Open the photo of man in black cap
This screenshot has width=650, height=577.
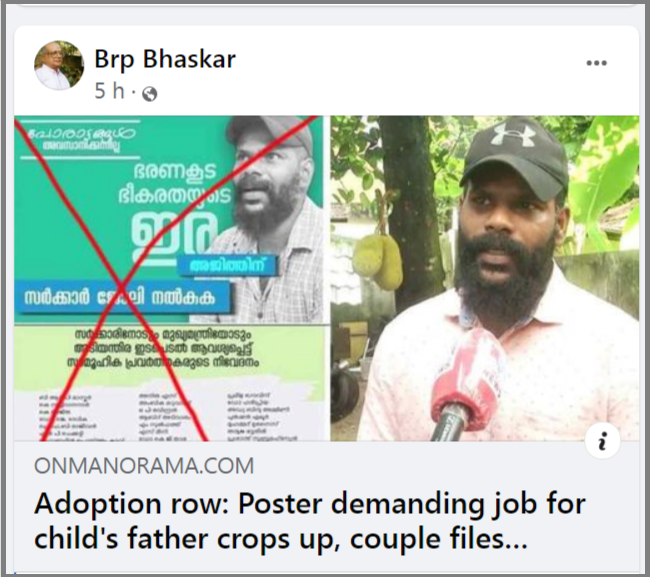tap(485, 278)
